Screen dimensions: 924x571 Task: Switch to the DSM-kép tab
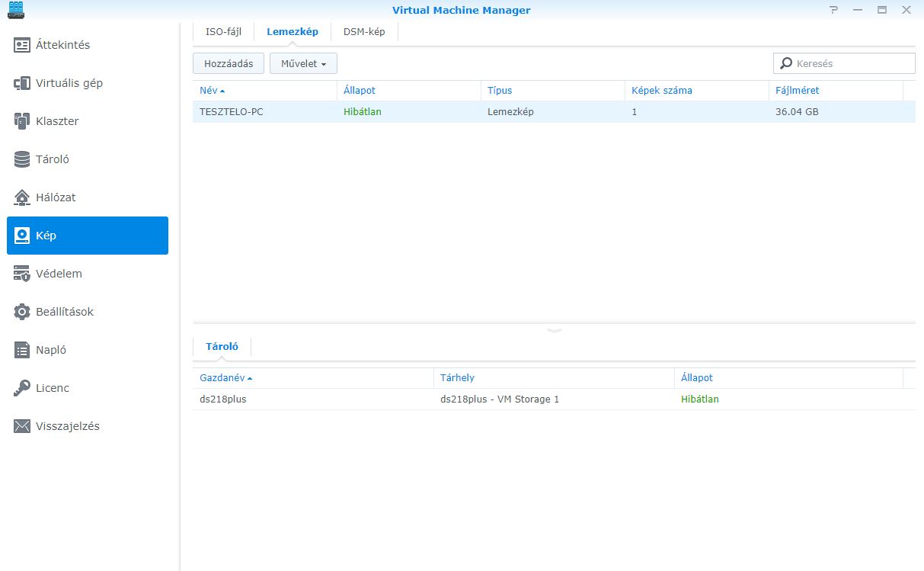363,32
